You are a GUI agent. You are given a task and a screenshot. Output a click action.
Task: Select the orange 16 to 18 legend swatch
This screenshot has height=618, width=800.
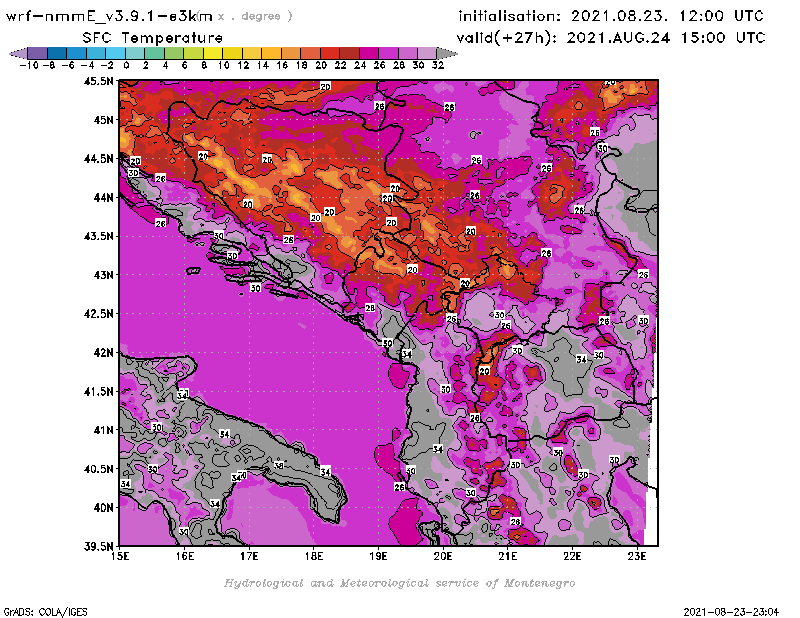pyautogui.click(x=291, y=53)
